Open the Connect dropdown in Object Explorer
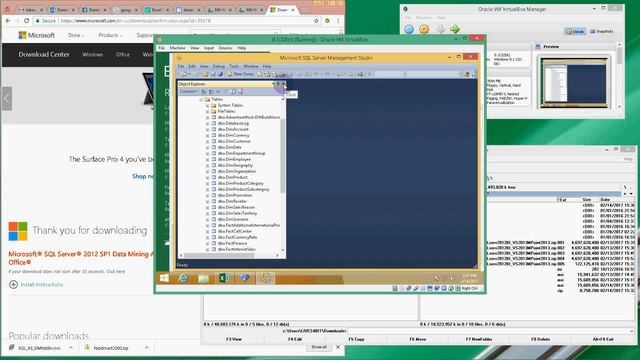Screen dimensions: 640x360 189,91
